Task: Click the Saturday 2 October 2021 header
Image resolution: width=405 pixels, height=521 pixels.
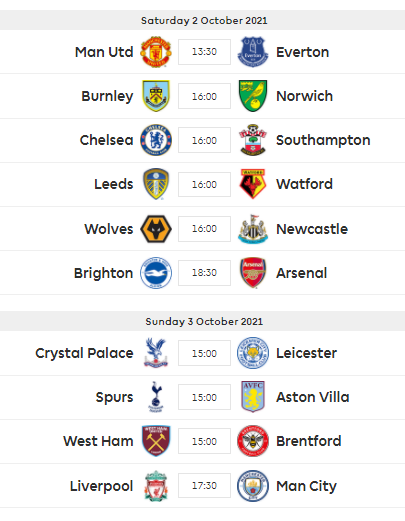Action: click(x=202, y=20)
